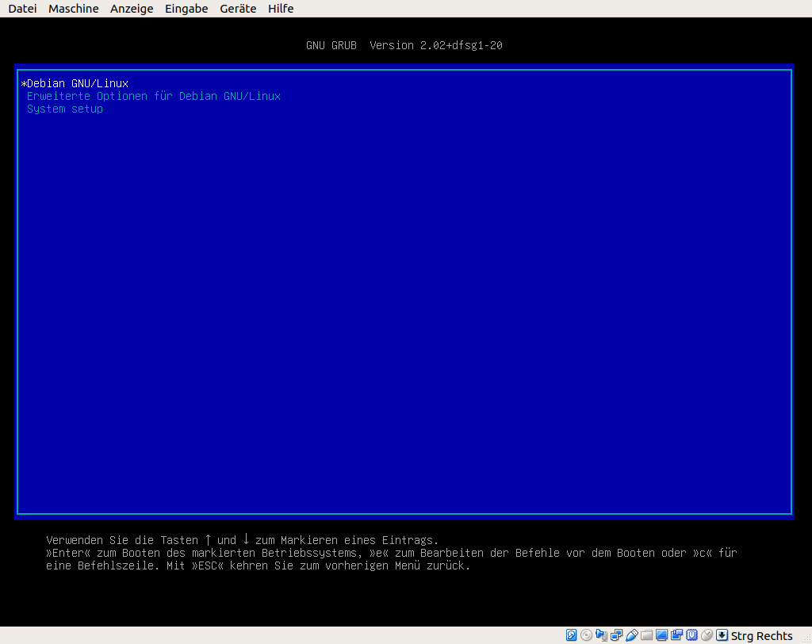
Task: Click the USB devices status icon
Action: [x=631, y=635]
